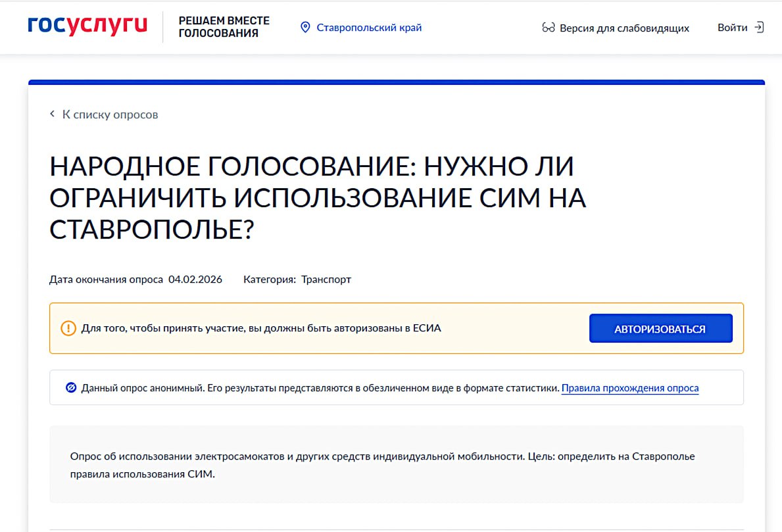Open the Правила прохождения опроса link
782x532 pixels.
(629, 388)
